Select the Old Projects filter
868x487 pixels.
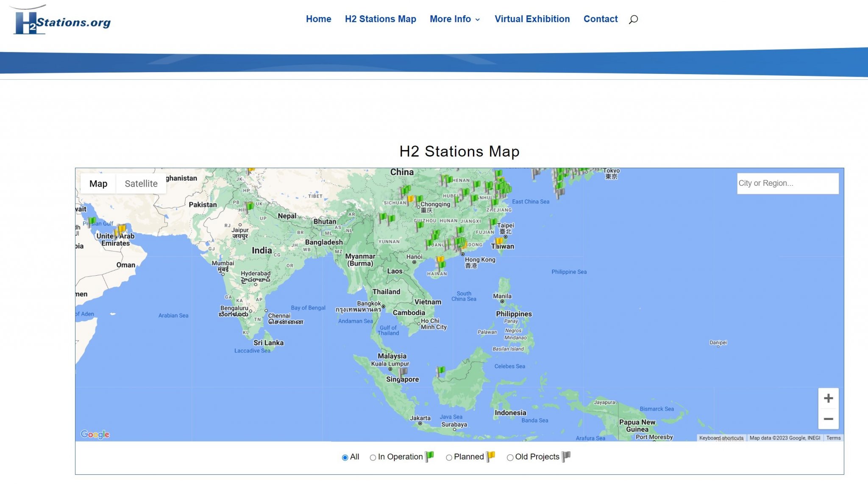510,457
